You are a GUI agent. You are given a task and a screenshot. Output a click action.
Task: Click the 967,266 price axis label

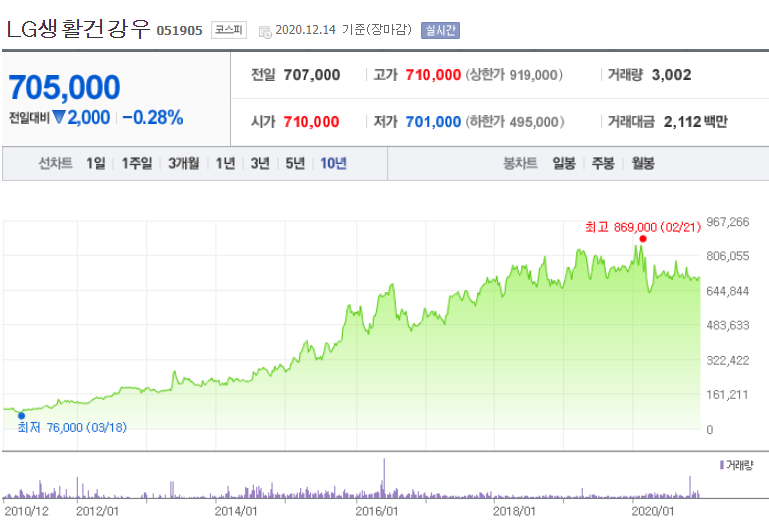point(728,222)
